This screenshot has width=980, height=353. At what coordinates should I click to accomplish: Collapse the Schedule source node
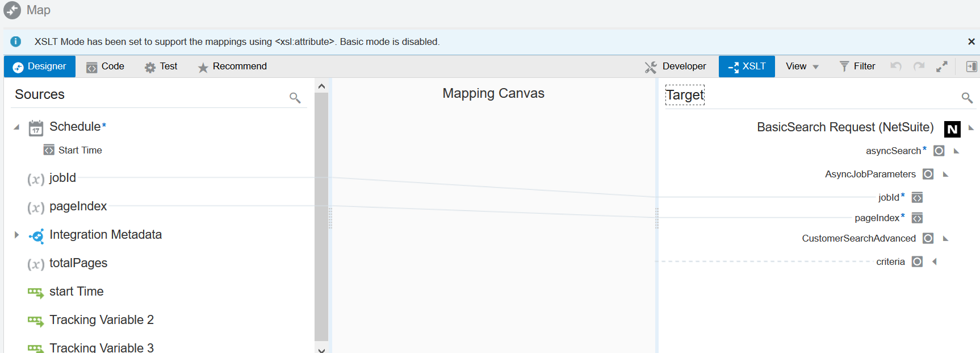click(16, 127)
